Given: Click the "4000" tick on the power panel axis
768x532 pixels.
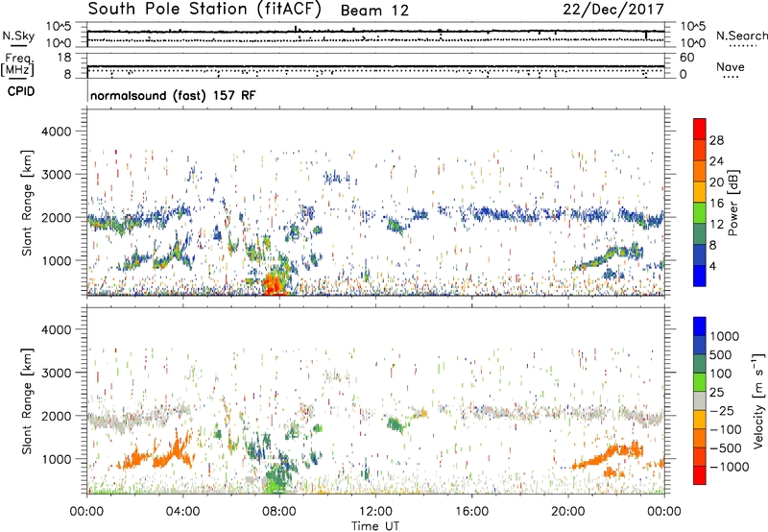Looking at the screenshot, I should click(x=56, y=132).
